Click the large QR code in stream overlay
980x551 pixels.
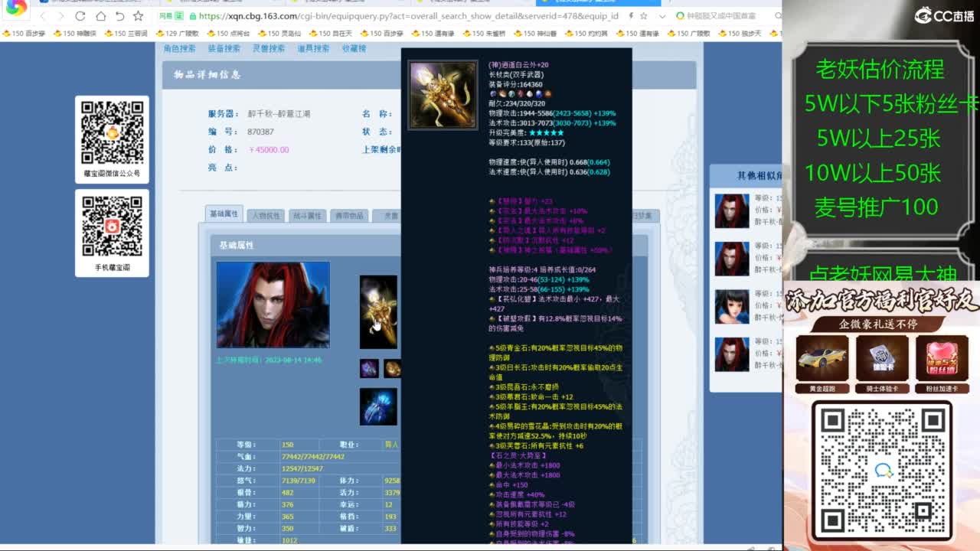(x=881, y=470)
